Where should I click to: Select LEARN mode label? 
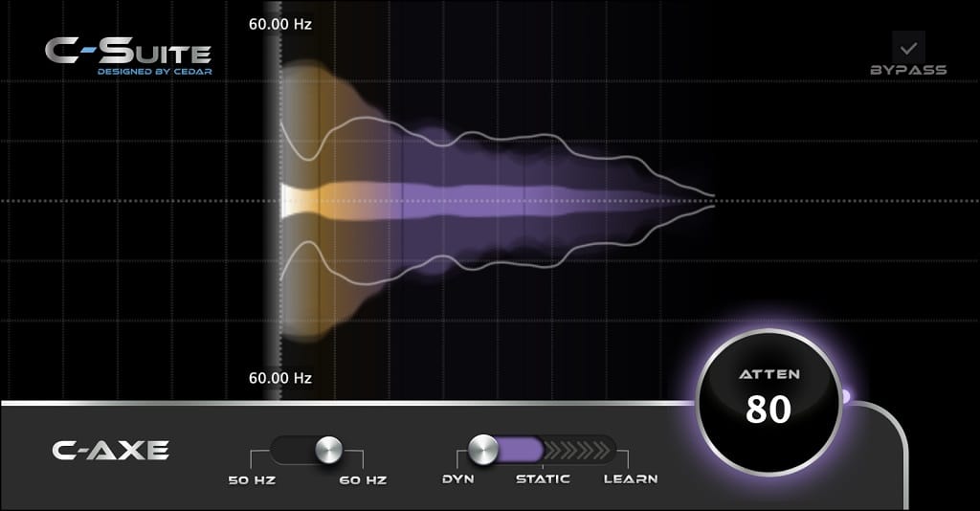(631, 479)
